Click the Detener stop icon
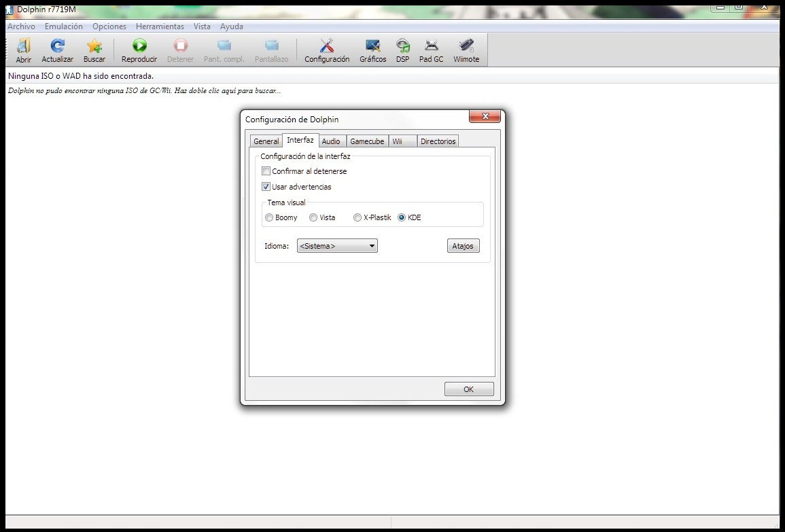This screenshot has width=785, height=532. click(x=180, y=46)
